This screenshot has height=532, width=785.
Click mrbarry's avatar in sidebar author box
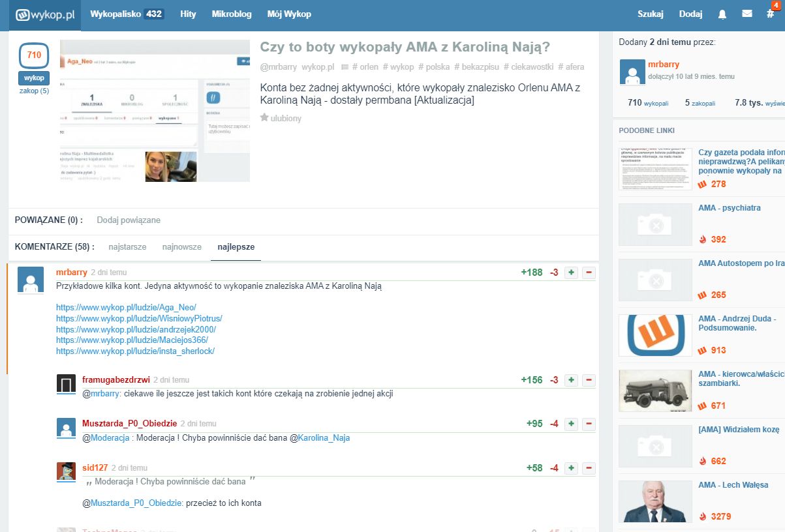pos(631,72)
